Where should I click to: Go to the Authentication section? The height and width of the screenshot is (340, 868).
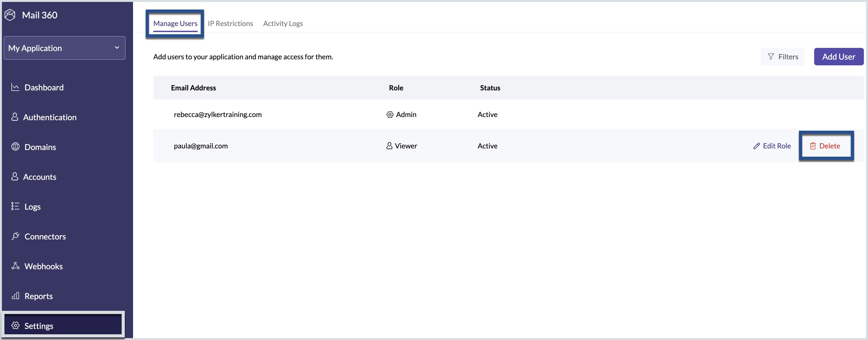[x=49, y=117]
